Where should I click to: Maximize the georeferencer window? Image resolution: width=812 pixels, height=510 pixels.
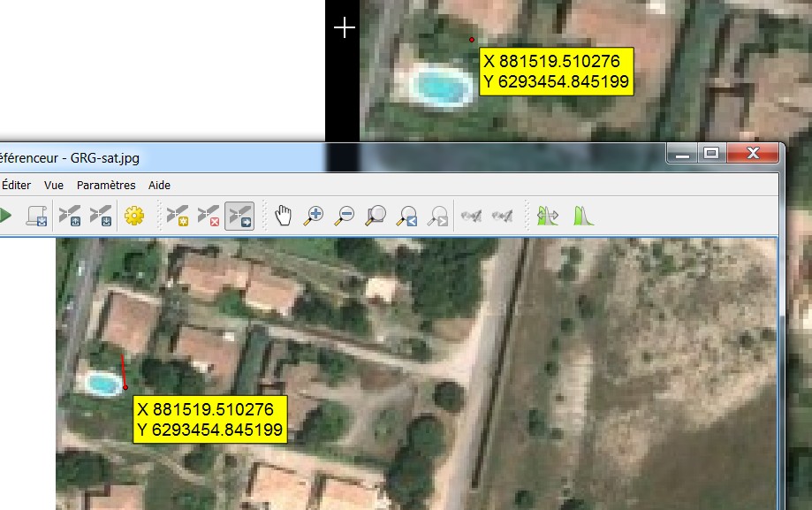point(711,154)
